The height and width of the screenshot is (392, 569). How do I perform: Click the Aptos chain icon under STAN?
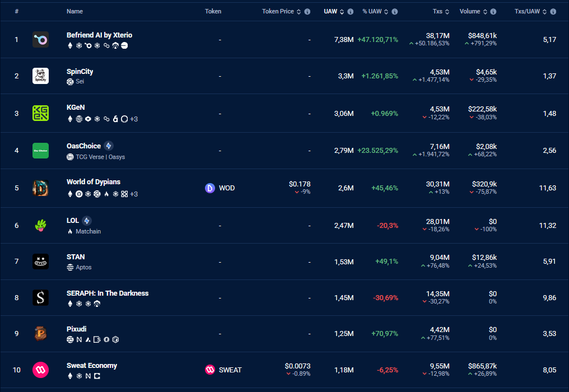(70, 268)
